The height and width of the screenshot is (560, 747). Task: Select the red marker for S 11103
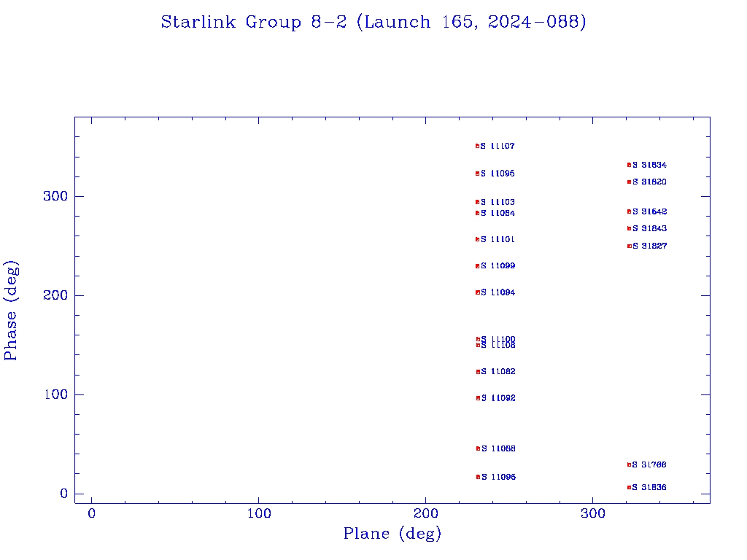(477, 203)
